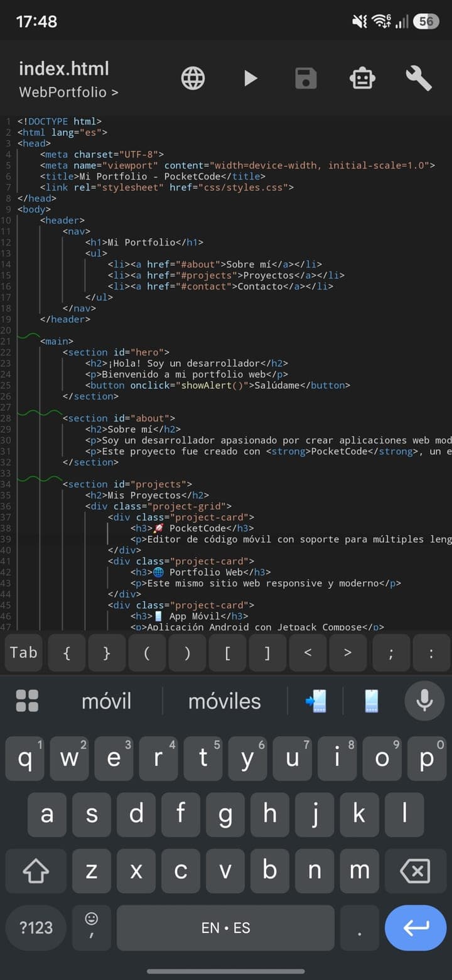Insert a tab with the Tab key
Image resolution: width=452 pixels, height=980 pixels.
pos(24,653)
